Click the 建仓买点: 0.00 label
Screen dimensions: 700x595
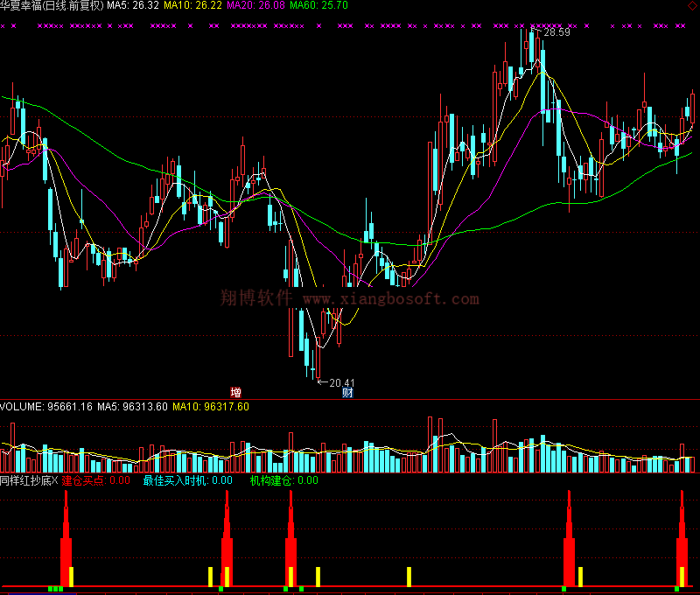96,480
